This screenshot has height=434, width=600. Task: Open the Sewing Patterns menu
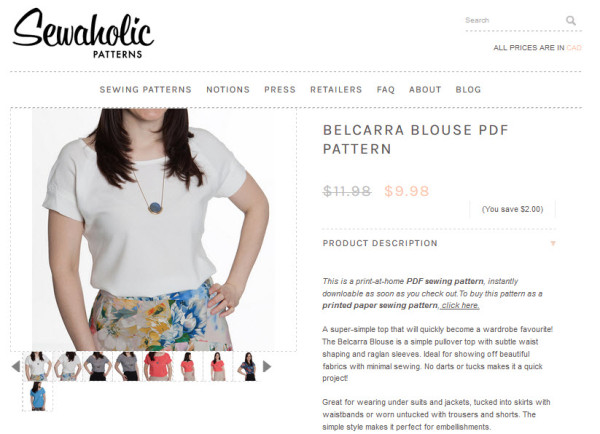[145, 90]
